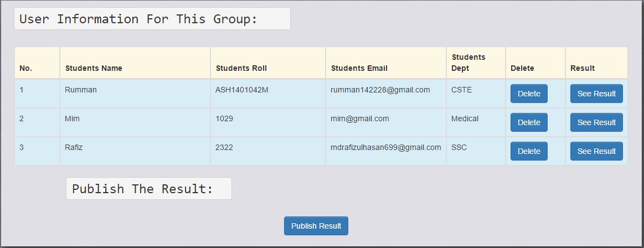Click the Students Roll column header
This screenshot has height=248, width=644.
[241, 68]
